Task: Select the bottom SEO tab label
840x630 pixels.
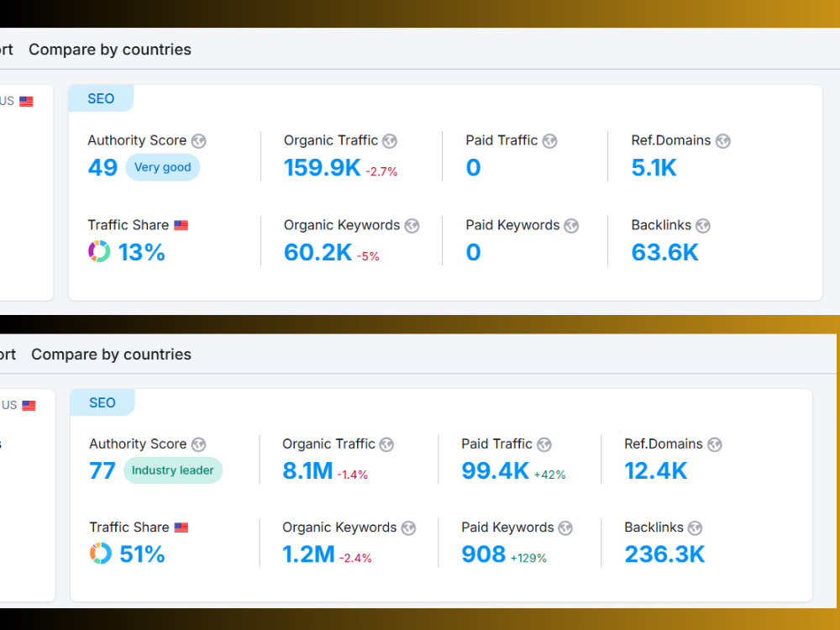Action: 102,403
